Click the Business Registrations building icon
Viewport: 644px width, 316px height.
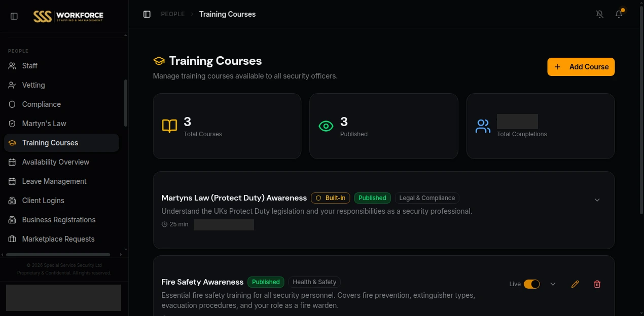[x=12, y=220]
